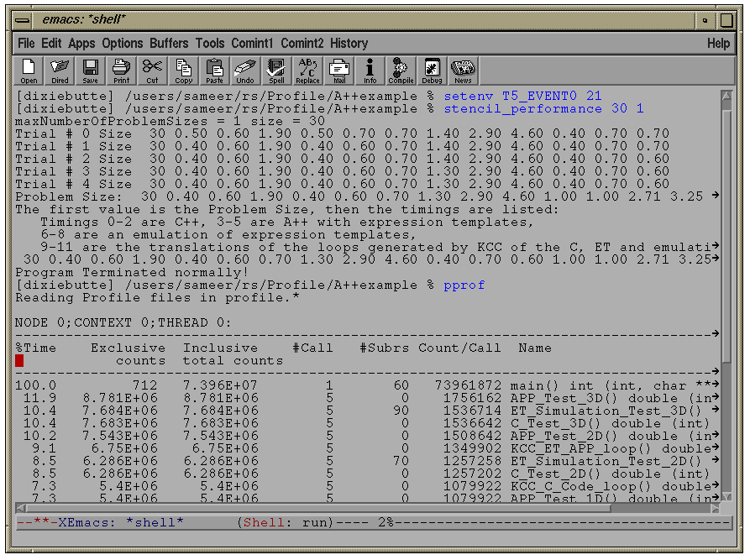This screenshot has width=750, height=560.
Task: Click the 'Name' column header
Action: (535, 348)
